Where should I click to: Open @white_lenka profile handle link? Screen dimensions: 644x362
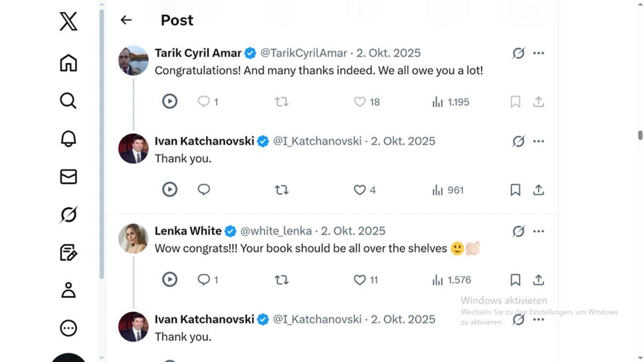pyautogui.click(x=276, y=231)
